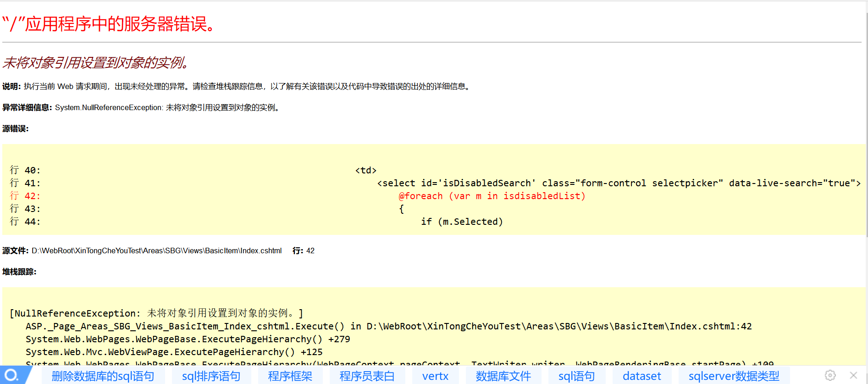Viewport: 868px width, 384px height.
Task: Open the '数据库文件' suggestion
Action: [x=503, y=376]
